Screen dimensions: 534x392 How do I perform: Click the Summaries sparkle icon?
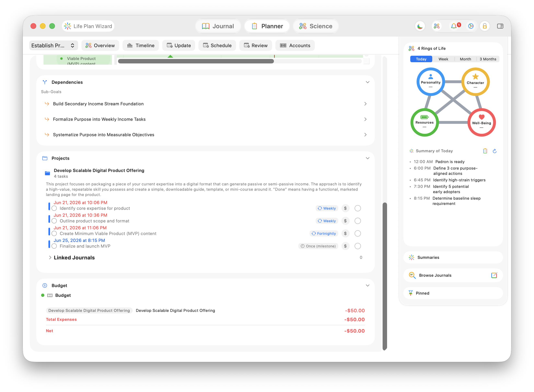point(411,257)
